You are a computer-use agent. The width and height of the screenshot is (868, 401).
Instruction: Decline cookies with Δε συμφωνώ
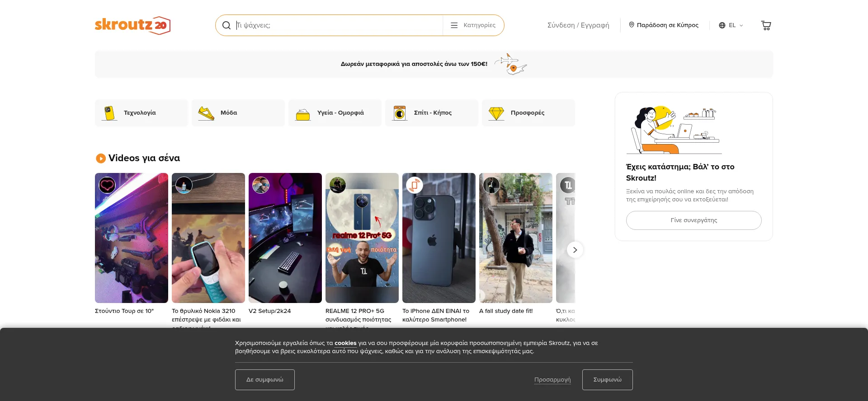(265, 380)
